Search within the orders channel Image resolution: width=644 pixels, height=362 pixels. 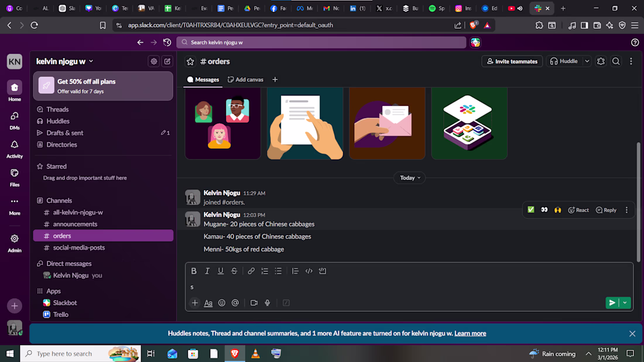(616, 61)
